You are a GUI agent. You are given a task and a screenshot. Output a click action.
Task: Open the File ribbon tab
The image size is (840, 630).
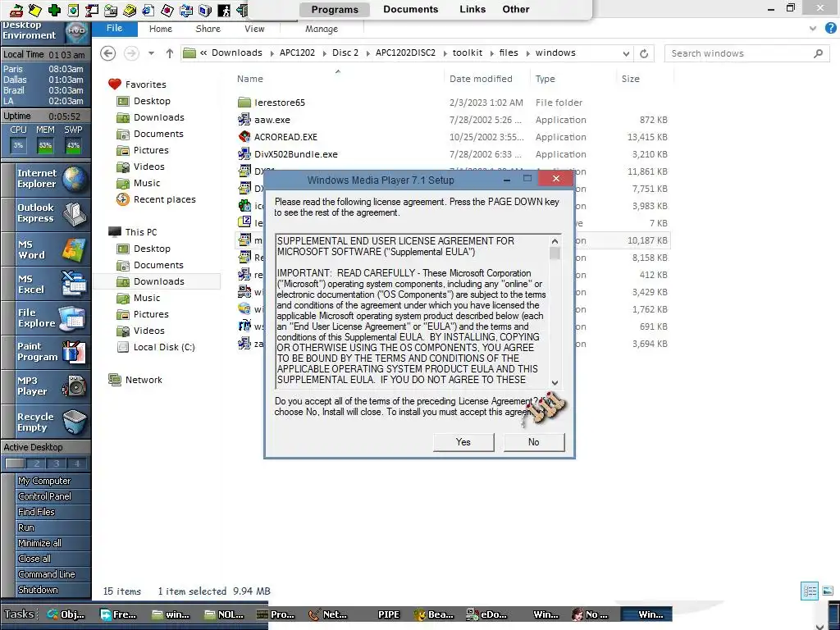(x=114, y=29)
